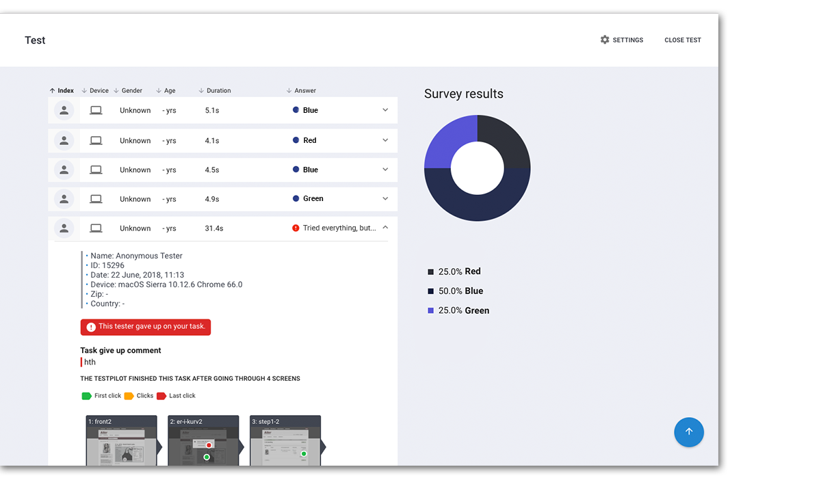The image size is (821, 504).
Task: Click the avatar icon of the first tester row
Action: click(x=64, y=110)
